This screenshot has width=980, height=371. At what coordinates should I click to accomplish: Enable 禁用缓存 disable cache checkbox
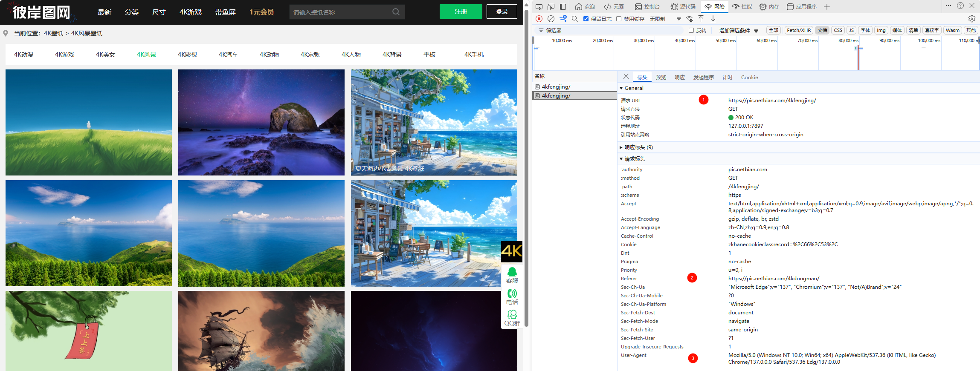[x=619, y=19]
